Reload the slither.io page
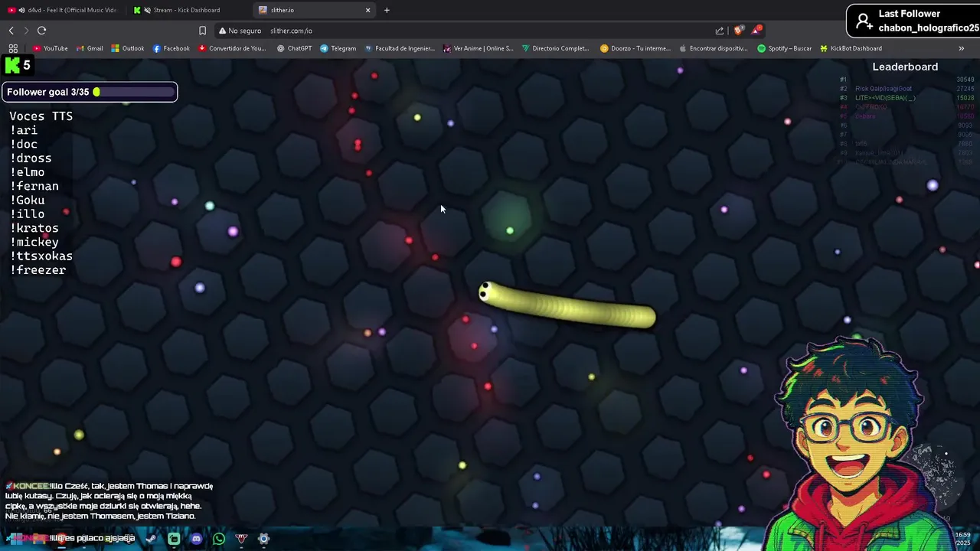The width and height of the screenshot is (980, 551). (41, 31)
